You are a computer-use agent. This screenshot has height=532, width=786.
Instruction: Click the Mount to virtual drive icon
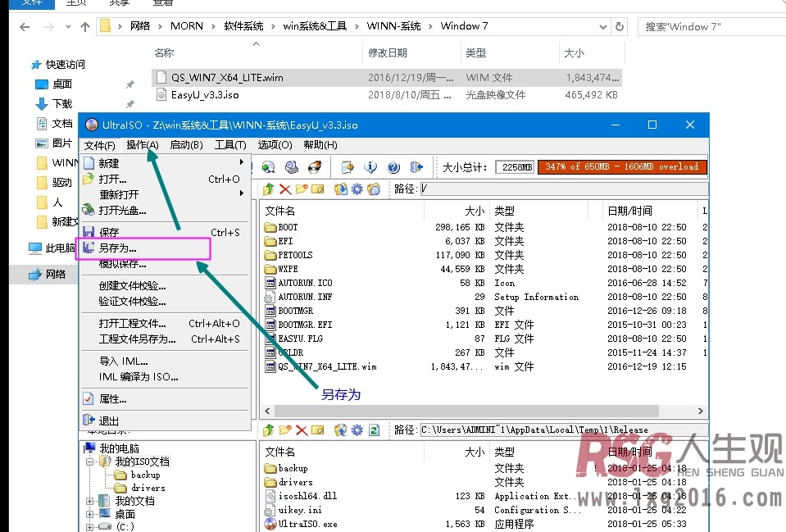click(292, 167)
